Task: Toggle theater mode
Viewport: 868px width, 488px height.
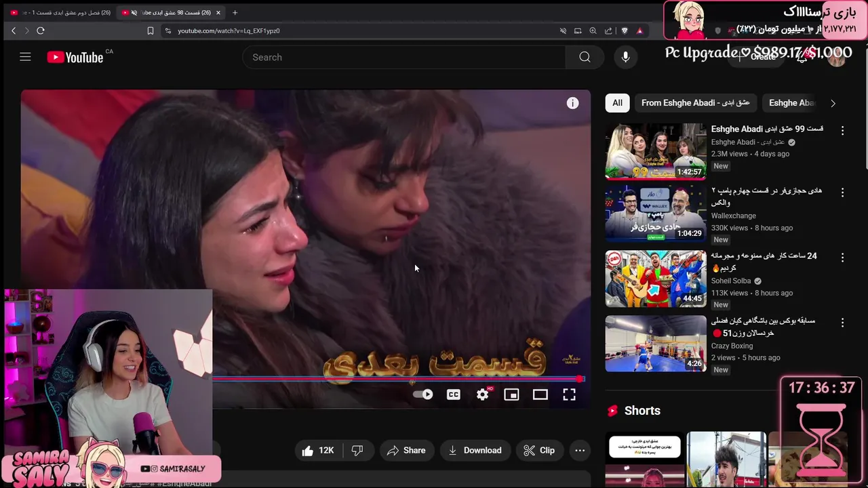Action: 540,394
